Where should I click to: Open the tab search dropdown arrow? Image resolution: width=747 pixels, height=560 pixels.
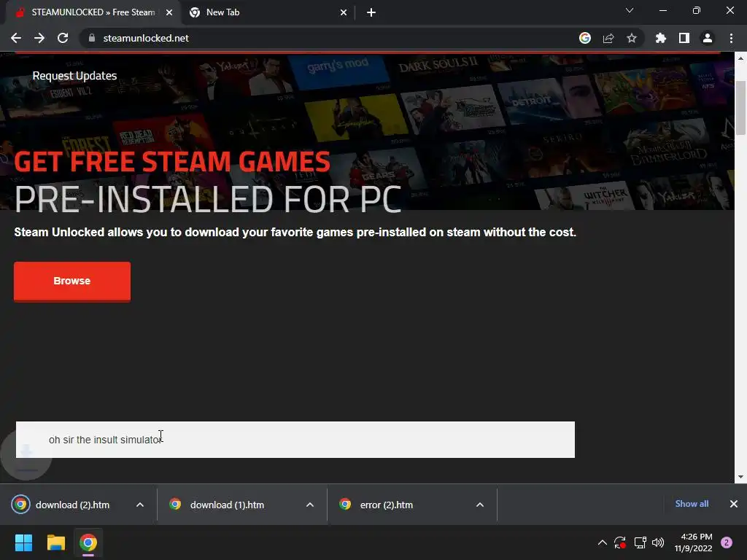tap(630, 10)
